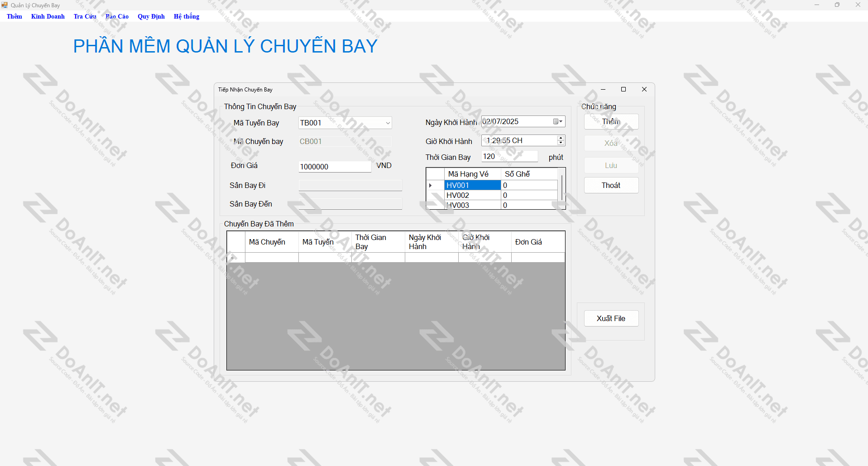Click Số Ghế cell for HV001
Screen dimensions: 868x466
529,185
